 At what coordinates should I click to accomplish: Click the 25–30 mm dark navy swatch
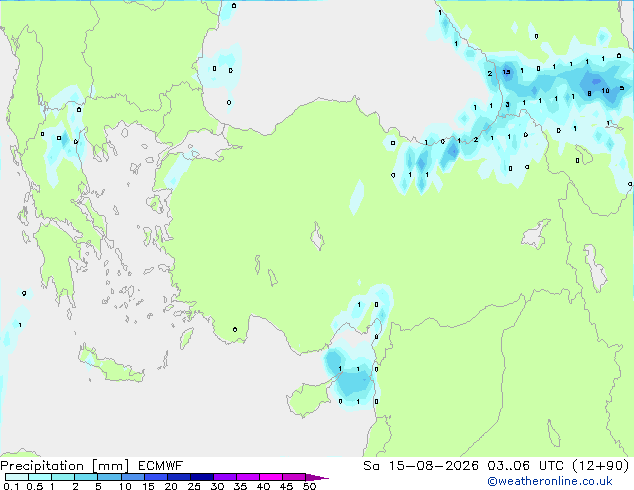(201, 477)
